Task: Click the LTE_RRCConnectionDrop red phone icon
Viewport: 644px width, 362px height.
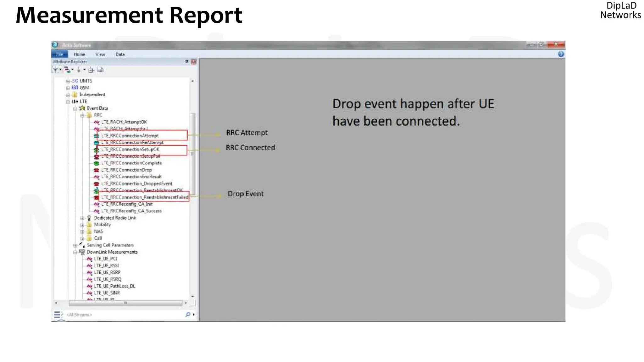Action: [97, 170]
